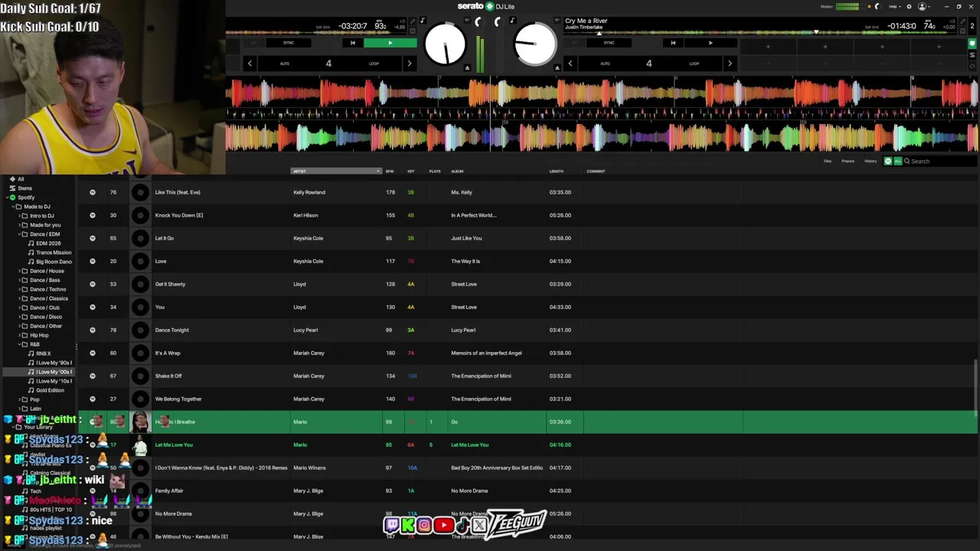
Task: Click the right deck platter
Action: pos(534,44)
